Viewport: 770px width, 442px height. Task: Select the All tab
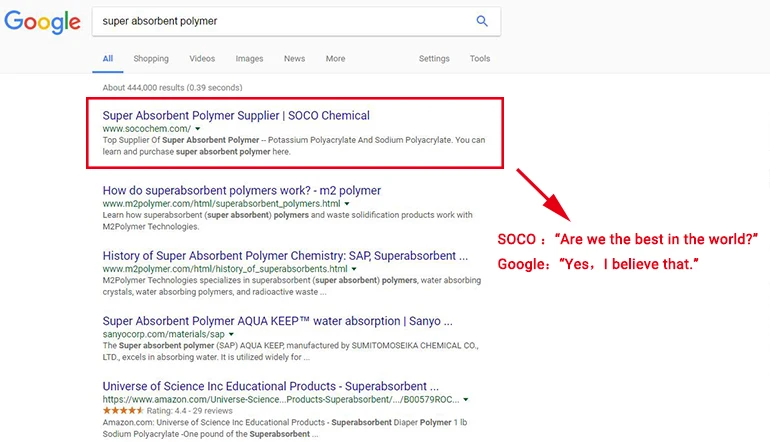click(108, 58)
